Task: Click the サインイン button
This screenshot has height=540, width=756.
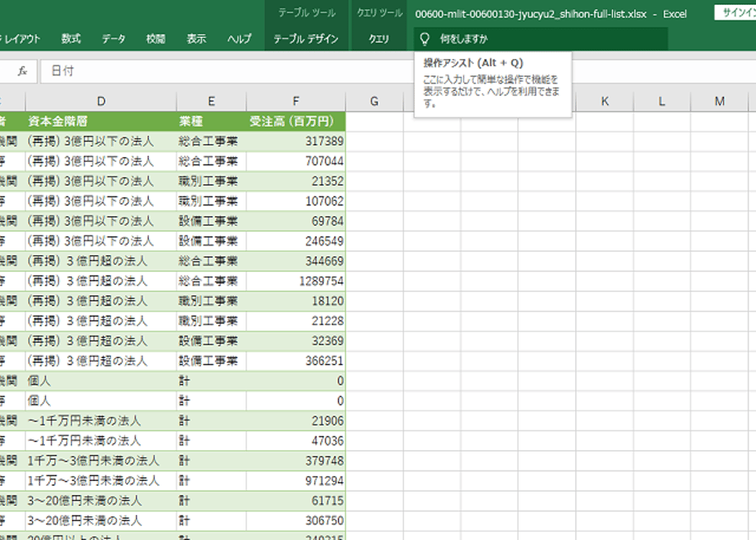Action: coord(736,13)
